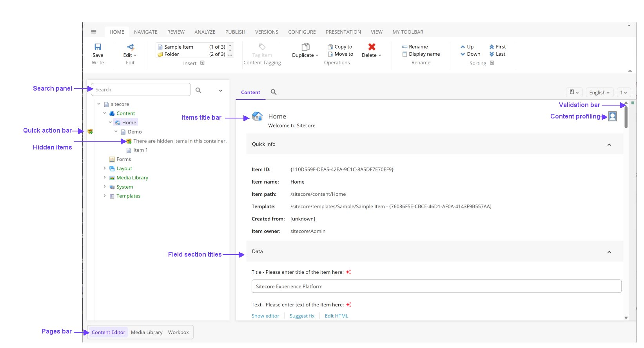Click the Duplicate icon
Image resolution: width=644 pixels, height=348 pixels.
[305, 47]
